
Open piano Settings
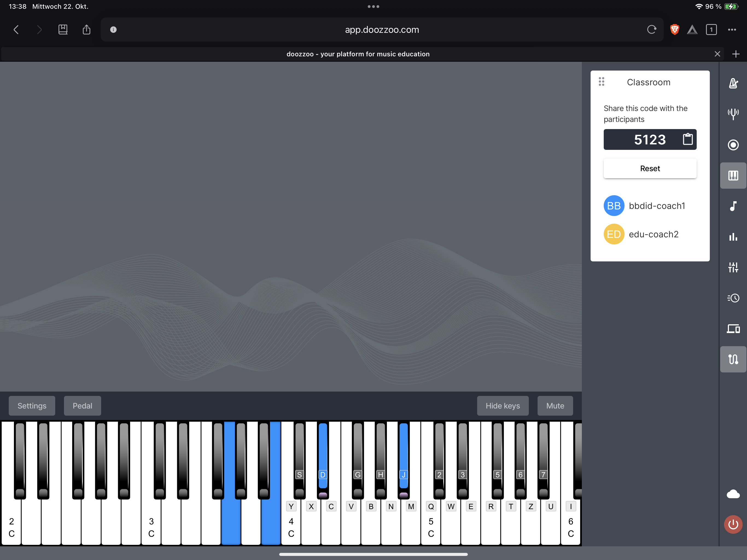coord(32,406)
